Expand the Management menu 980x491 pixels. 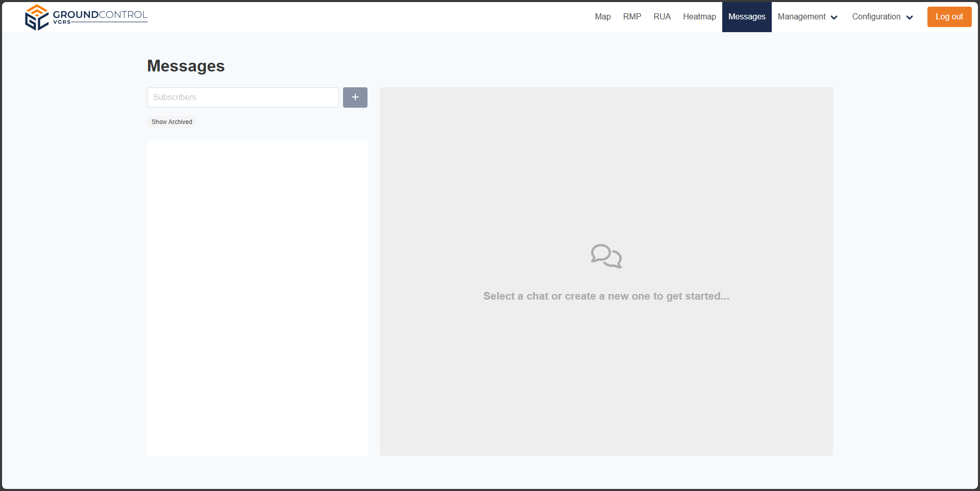(801, 17)
